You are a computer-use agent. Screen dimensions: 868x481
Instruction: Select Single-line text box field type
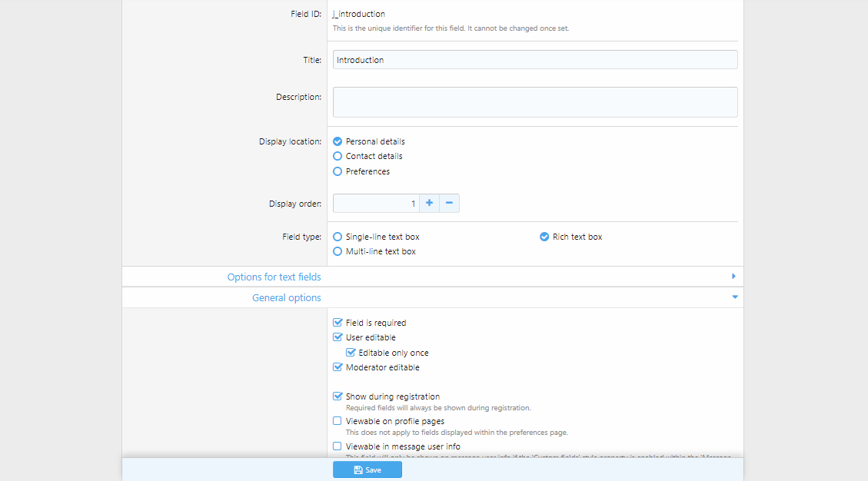point(338,237)
